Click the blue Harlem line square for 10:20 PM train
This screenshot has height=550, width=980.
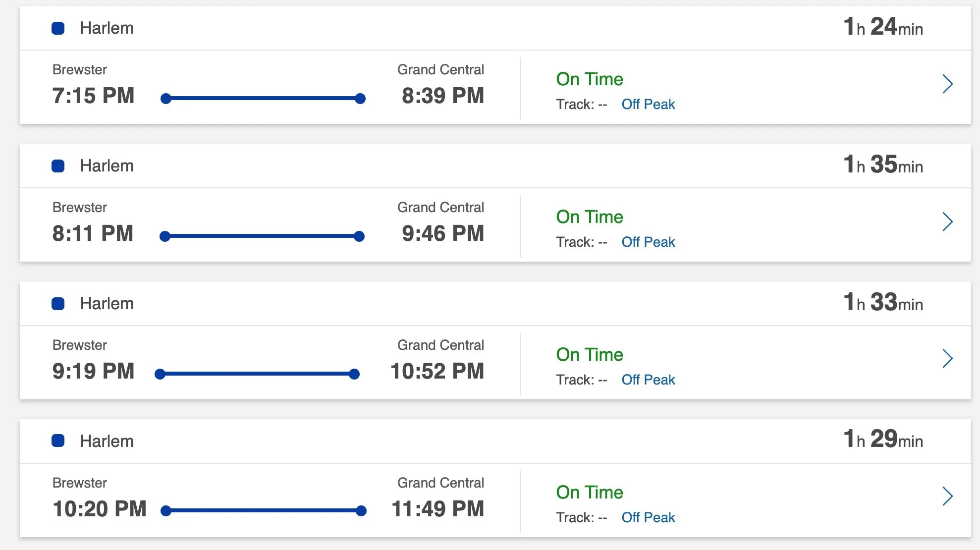click(x=58, y=440)
